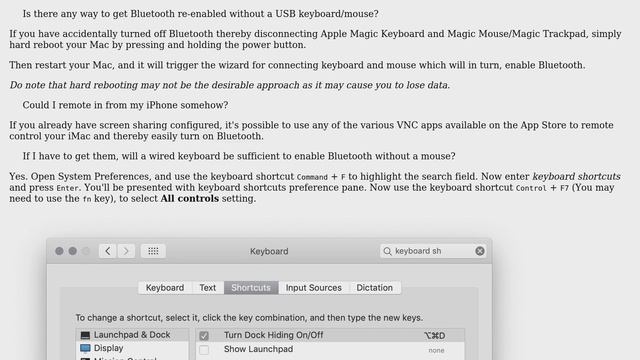The image size is (640, 360).
Task: Click the italic 'keyboard shortcuts' text
Action: coord(576,176)
